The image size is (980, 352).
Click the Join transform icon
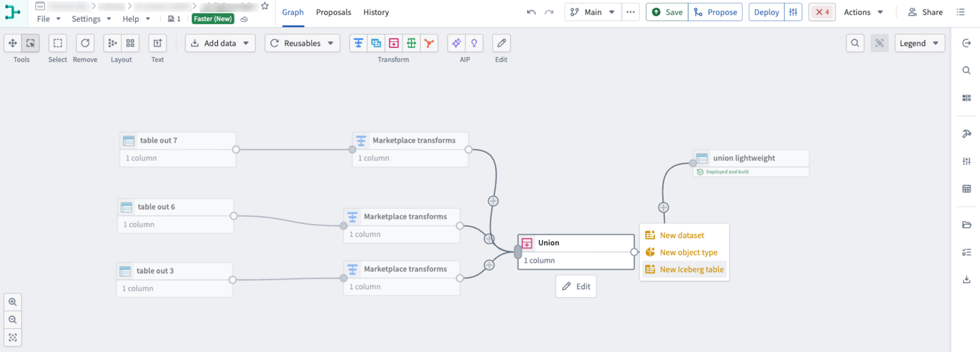(376, 43)
